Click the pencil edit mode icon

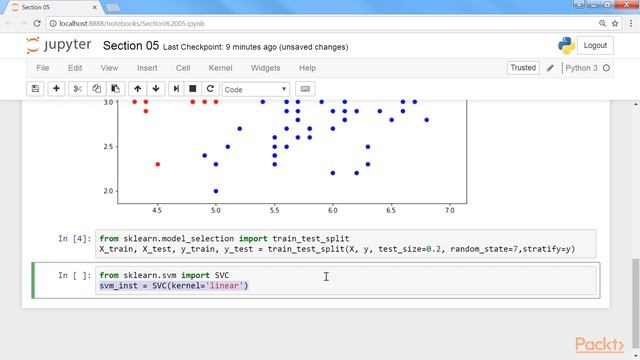pyautogui.click(x=550, y=68)
